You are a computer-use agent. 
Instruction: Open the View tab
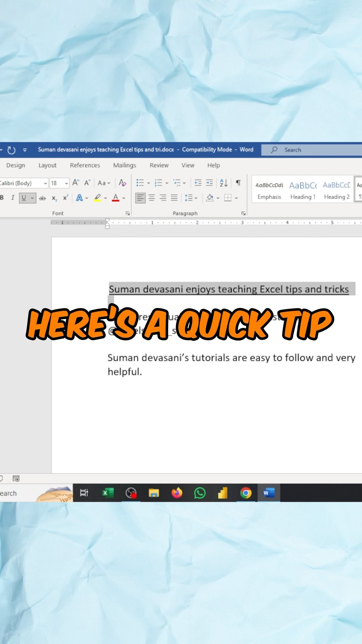point(188,165)
